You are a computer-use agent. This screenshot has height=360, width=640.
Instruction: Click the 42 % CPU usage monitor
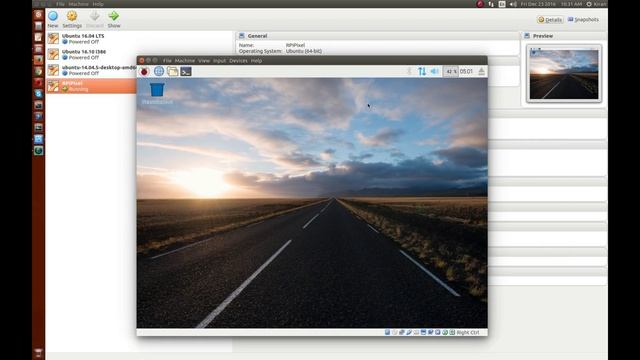pos(451,71)
